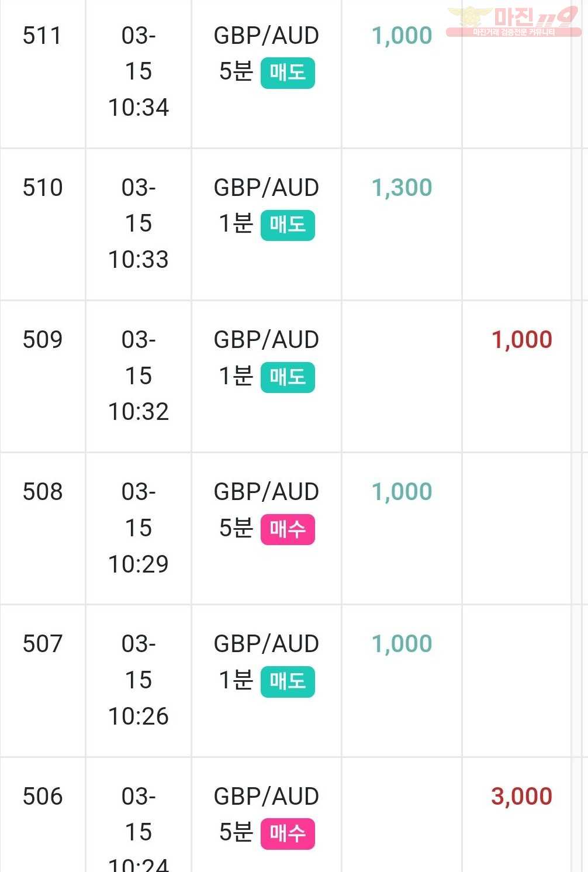Select row number 509
The image size is (588, 872).
click(x=42, y=340)
